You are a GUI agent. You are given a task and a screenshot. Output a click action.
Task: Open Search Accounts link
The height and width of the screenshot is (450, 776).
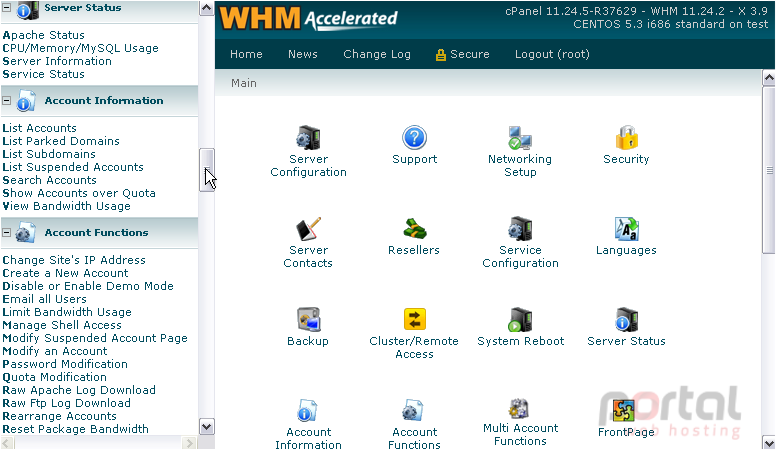[x=49, y=180]
